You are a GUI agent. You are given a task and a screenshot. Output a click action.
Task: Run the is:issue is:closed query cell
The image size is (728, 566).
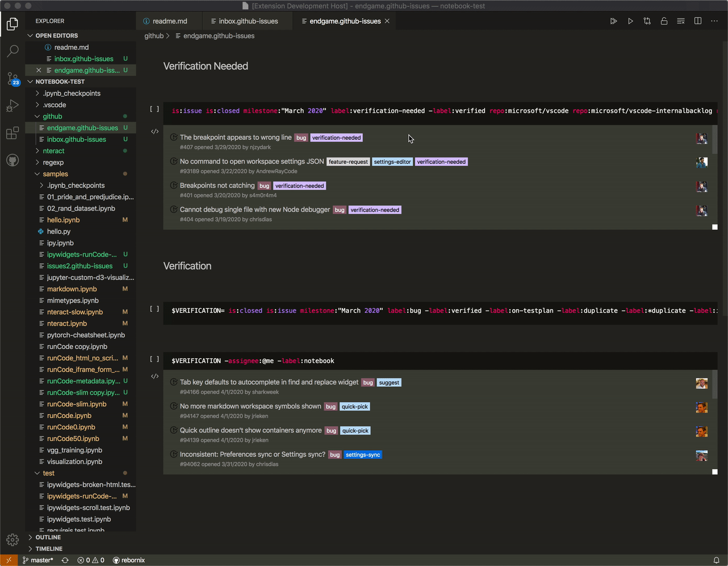click(154, 109)
